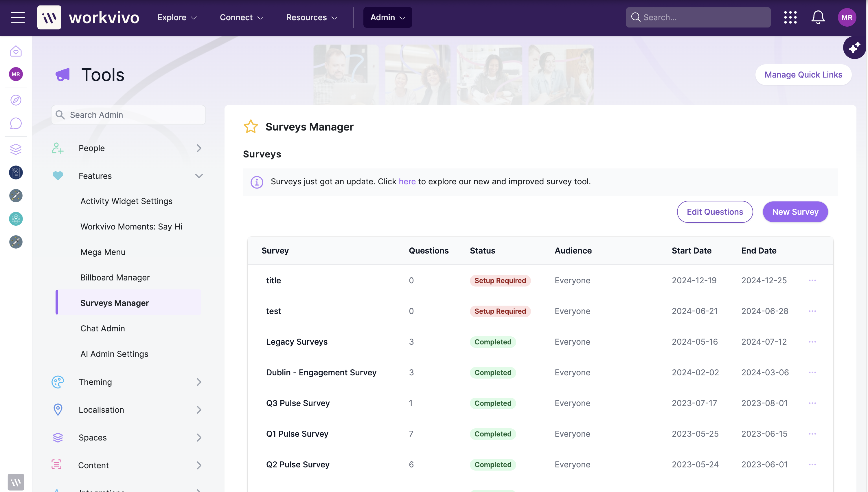
Task: Open Chat Admin
Action: [102, 328]
